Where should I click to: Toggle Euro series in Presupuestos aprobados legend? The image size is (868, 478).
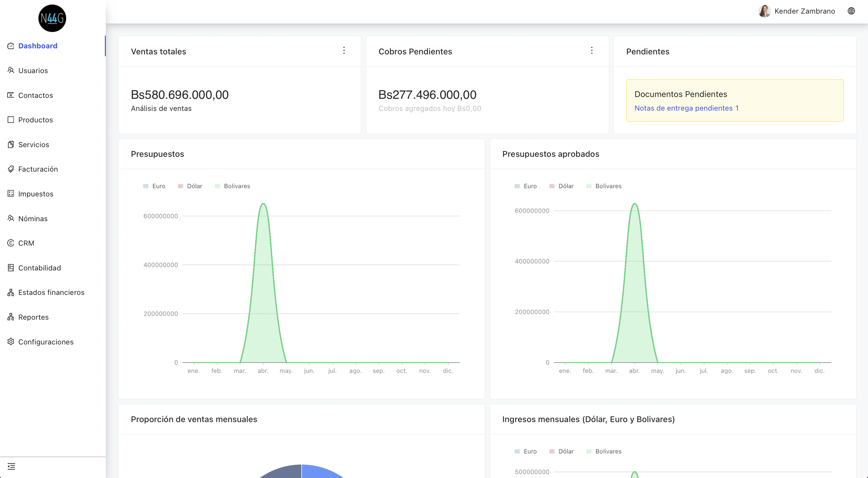[x=526, y=186]
